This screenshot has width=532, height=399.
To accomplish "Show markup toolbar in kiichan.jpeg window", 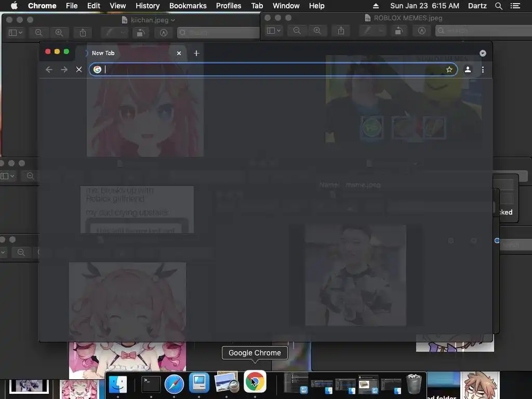I will [164, 33].
